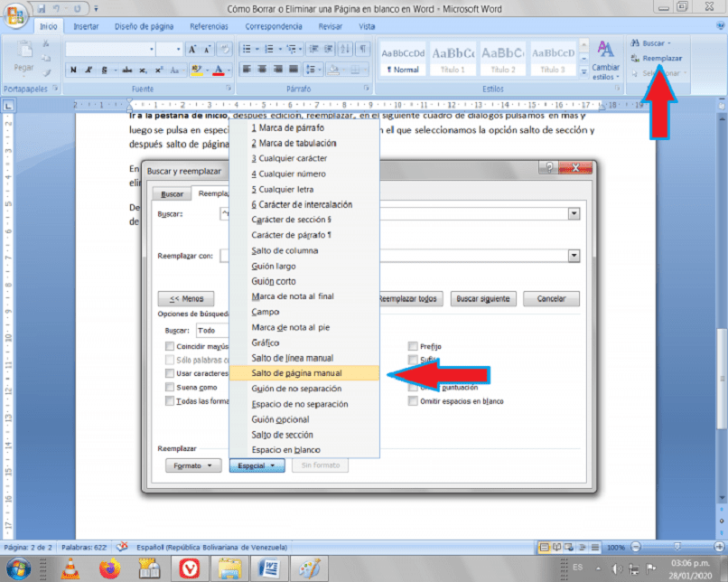Click the Cambiar estilos icon

(605, 49)
